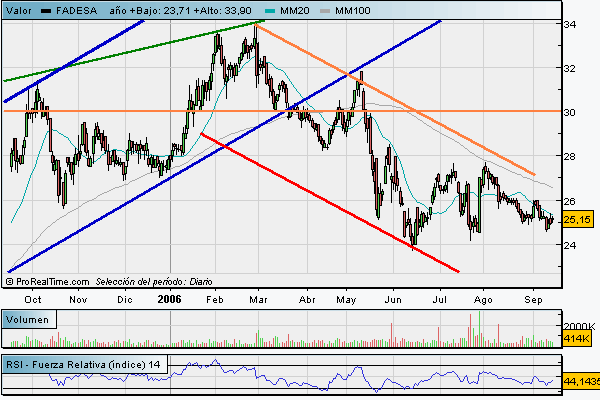Viewport: 600px width, 400px height.
Task: Click the 'May' date axis label
Action: tap(346, 300)
